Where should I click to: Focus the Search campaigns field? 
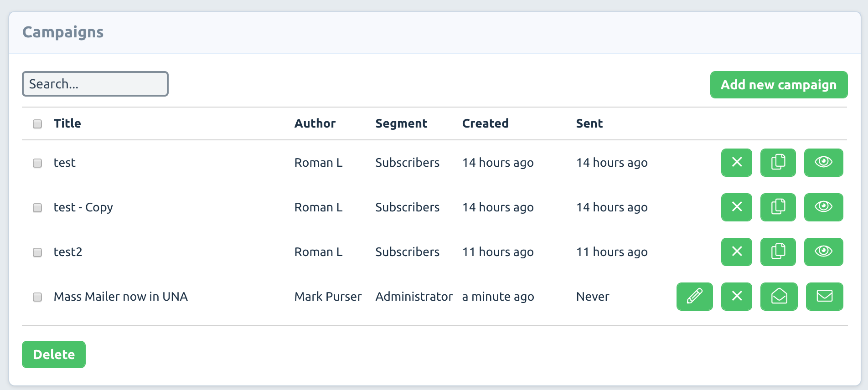[95, 84]
